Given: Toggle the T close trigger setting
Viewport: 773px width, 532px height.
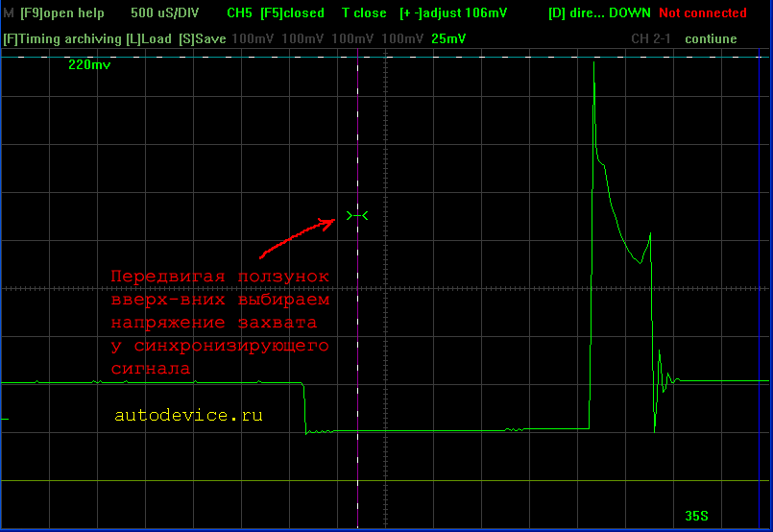Looking at the screenshot, I should point(364,12).
